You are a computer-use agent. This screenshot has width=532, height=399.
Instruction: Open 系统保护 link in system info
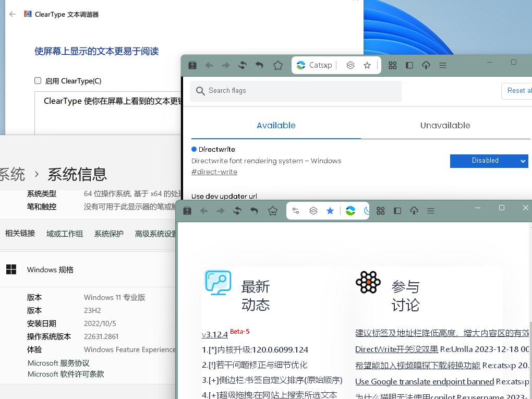click(108, 234)
